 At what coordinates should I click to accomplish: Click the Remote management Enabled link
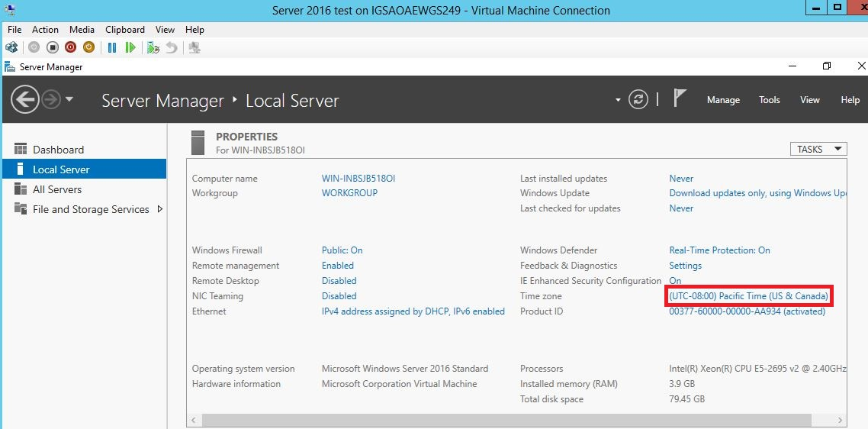click(x=338, y=266)
